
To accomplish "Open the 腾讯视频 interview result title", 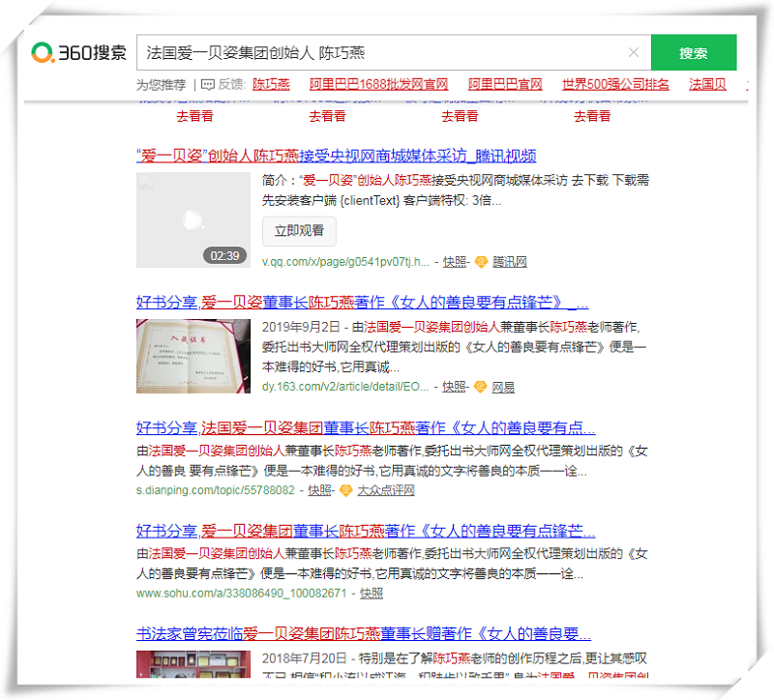I will pyautogui.click(x=336, y=156).
